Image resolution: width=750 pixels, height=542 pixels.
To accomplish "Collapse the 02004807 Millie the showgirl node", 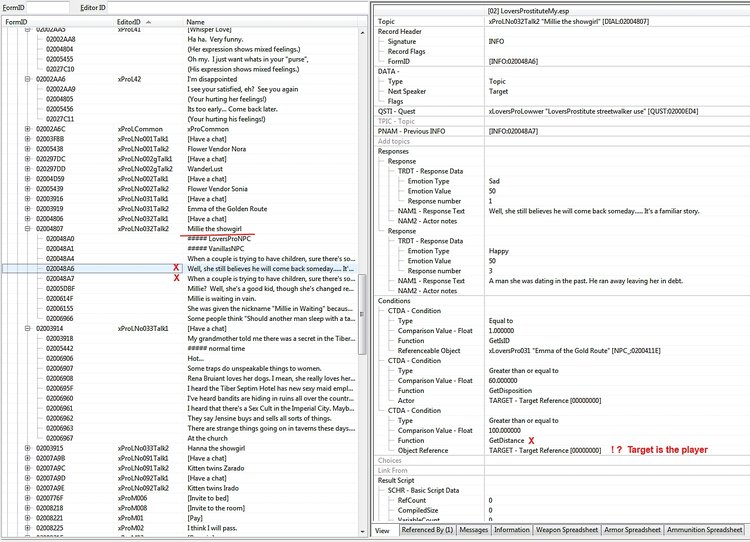I will [x=28, y=229].
